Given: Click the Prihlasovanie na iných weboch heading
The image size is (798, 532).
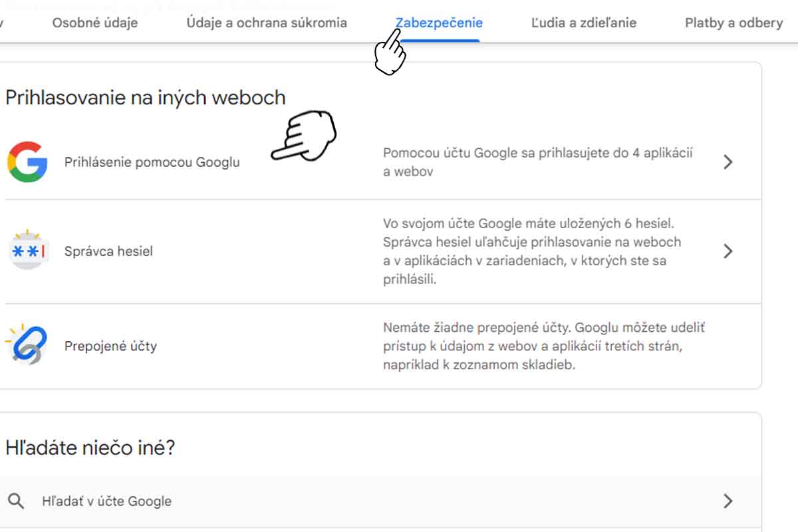Looking at the screenshot, I should (x=146, y=98).
